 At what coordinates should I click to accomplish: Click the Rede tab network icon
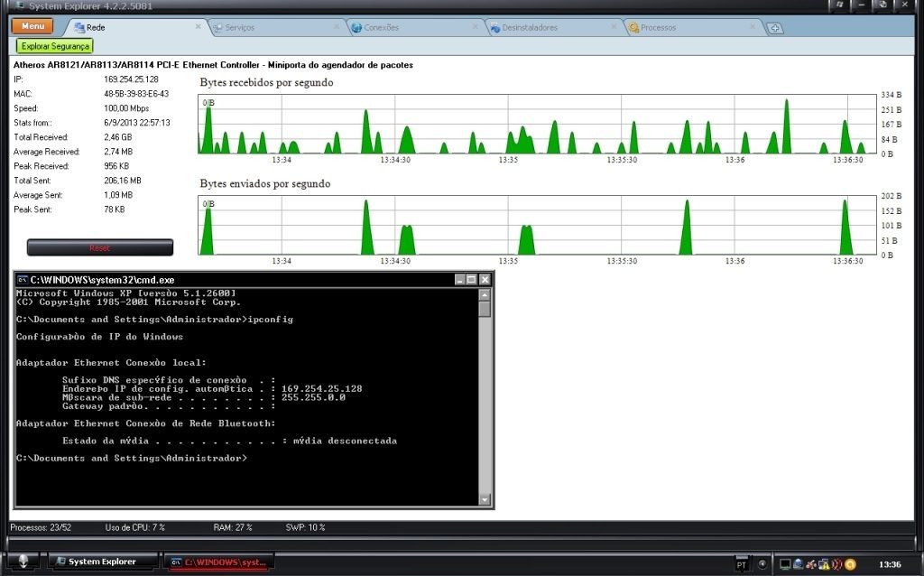click(79, 27)
